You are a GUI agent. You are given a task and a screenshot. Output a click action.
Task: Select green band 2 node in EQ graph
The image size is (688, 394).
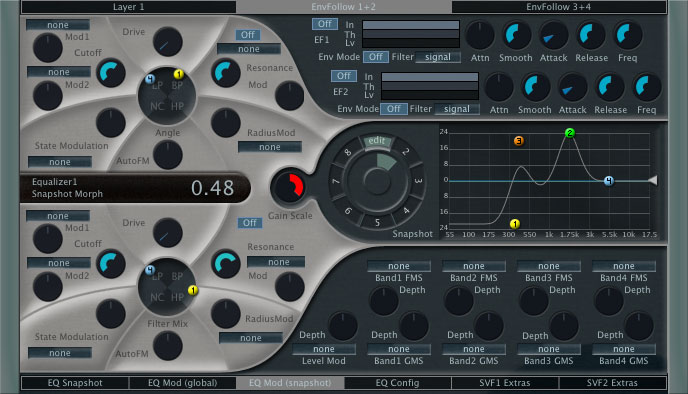point(570,133)
